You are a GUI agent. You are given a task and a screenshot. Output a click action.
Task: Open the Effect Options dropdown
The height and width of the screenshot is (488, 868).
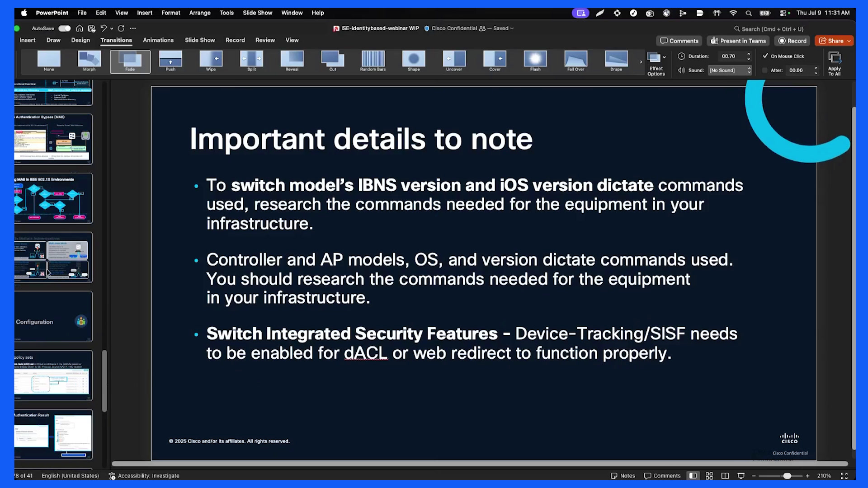coord(656,64)
